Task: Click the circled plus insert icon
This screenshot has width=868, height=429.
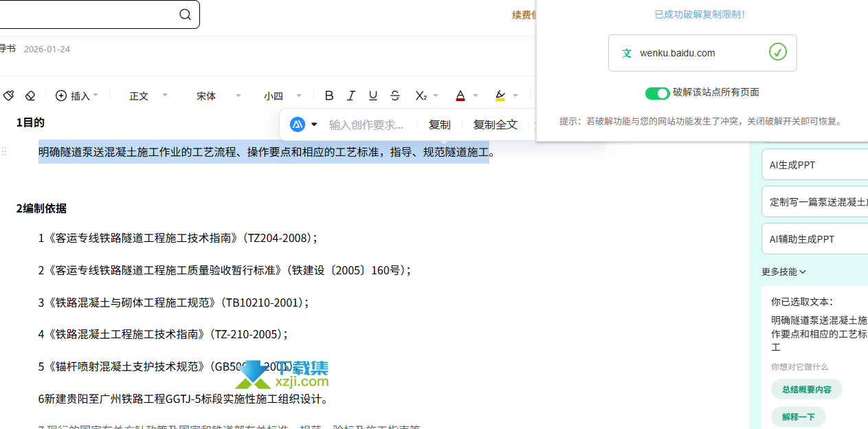Action: click(x=61, y=96)
